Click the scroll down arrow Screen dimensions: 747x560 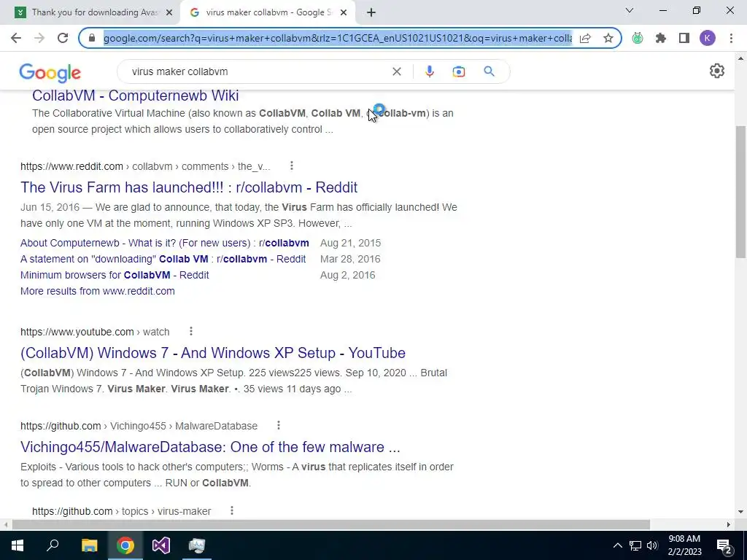pos(741,512)
